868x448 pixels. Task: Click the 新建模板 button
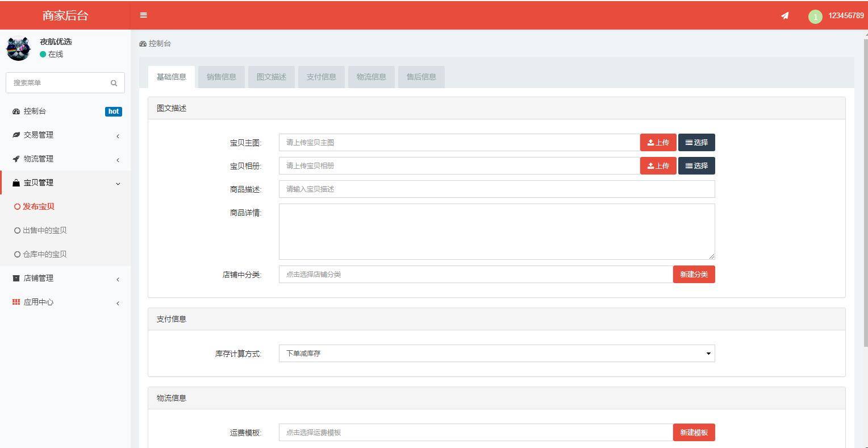(694, 433)
